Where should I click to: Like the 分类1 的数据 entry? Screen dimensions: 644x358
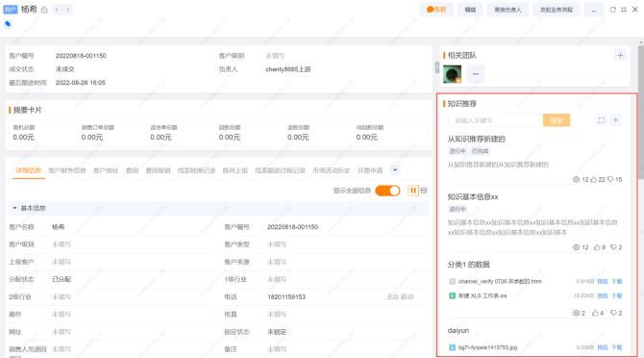click(596, 313)
